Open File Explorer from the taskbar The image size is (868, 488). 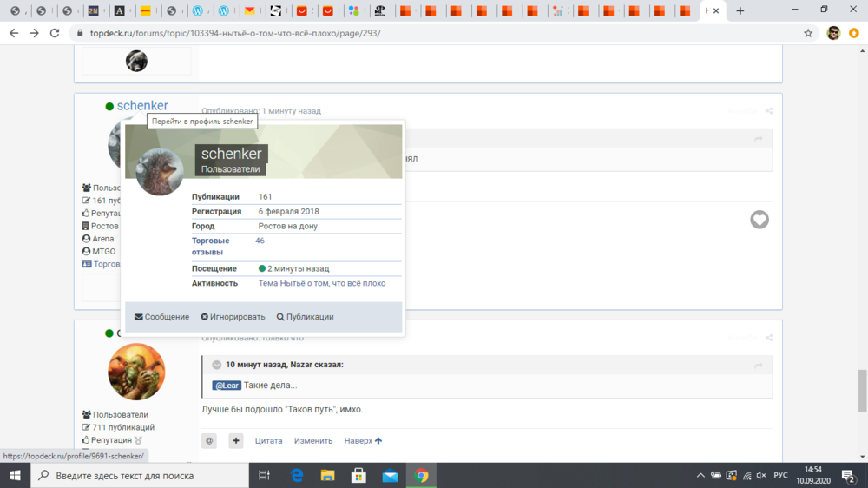point(328,475)
